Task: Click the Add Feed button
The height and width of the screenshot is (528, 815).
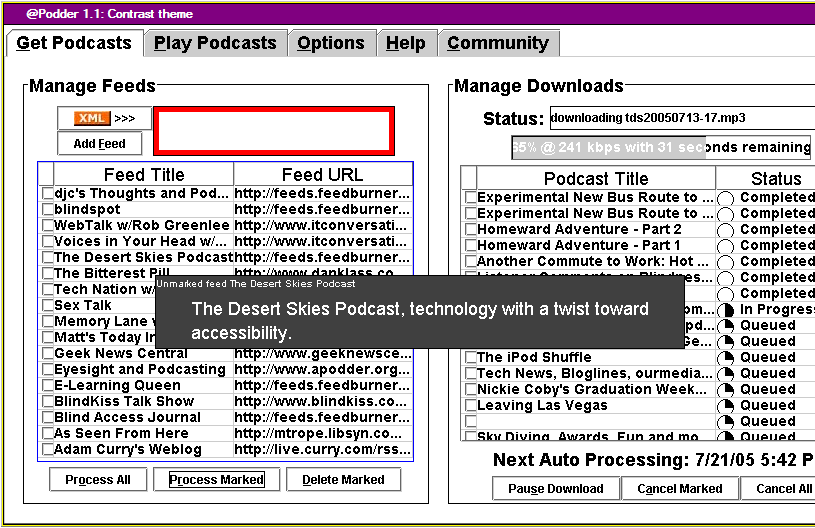Action: [99, 143]
